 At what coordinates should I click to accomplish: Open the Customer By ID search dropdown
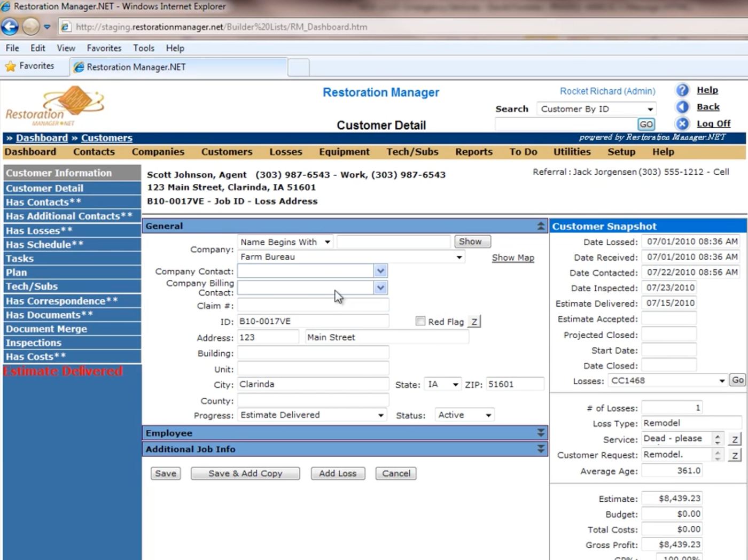point(596,109)
